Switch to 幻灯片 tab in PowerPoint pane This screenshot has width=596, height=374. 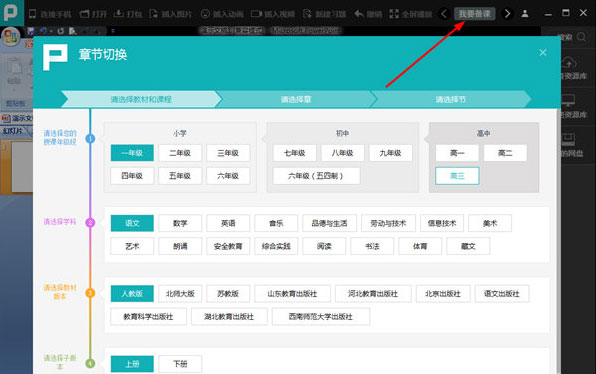(x=13, y=131)
